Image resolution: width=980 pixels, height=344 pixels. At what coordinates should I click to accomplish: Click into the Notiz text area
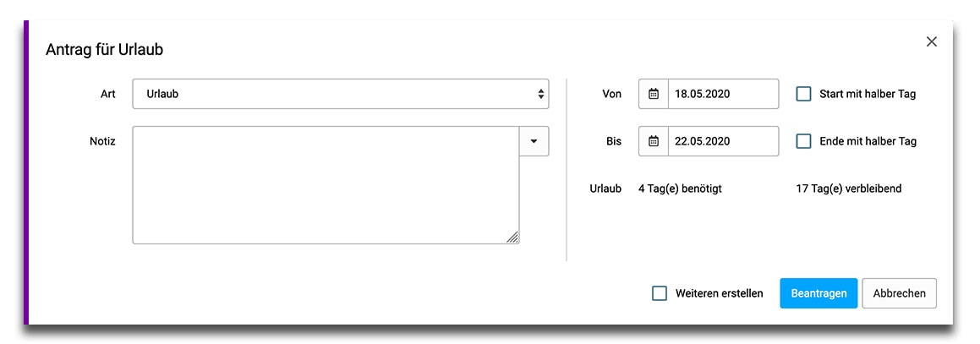326,185
